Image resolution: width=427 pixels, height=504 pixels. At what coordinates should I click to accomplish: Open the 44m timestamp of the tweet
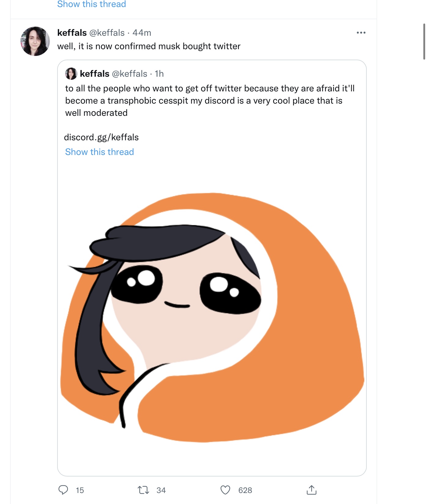[x=142, y=33]
